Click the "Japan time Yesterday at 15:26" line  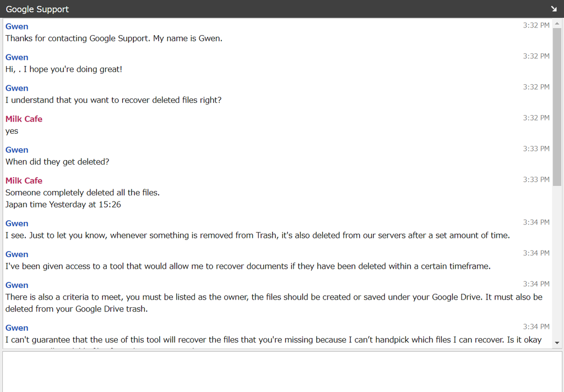pos(63,205)
